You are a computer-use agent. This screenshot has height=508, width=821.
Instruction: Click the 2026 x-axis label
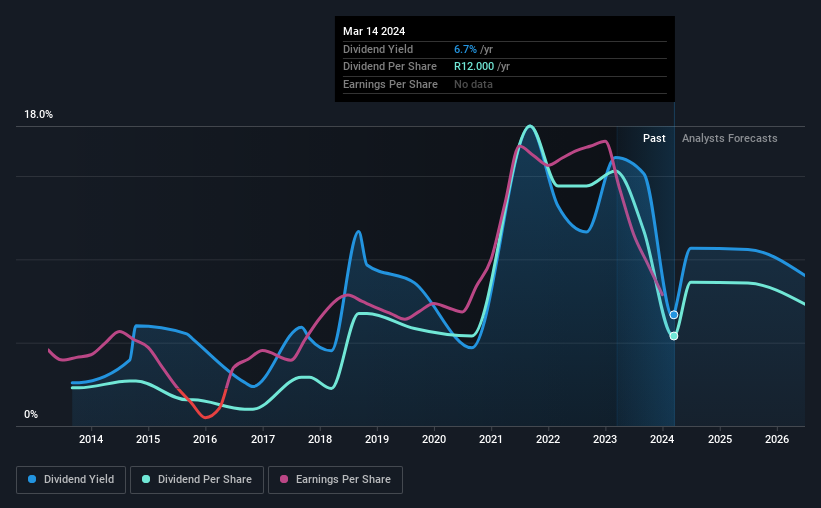point(777,439)
